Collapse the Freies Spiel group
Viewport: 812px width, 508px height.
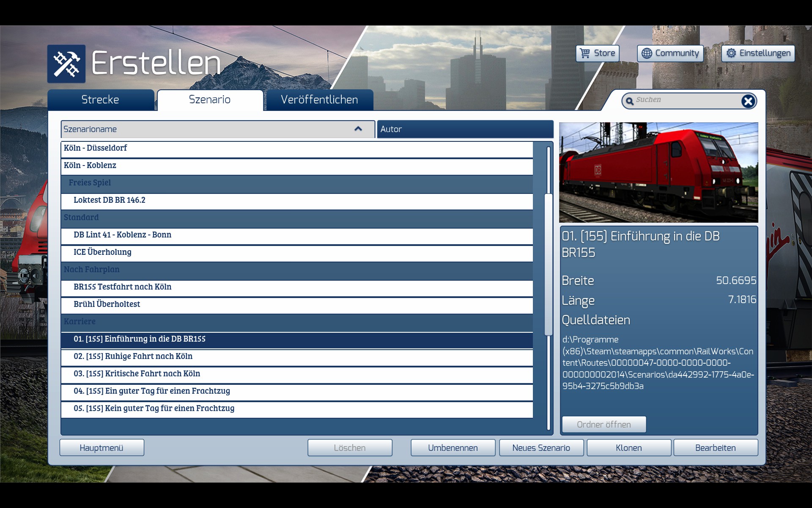[x=90, y=183]
